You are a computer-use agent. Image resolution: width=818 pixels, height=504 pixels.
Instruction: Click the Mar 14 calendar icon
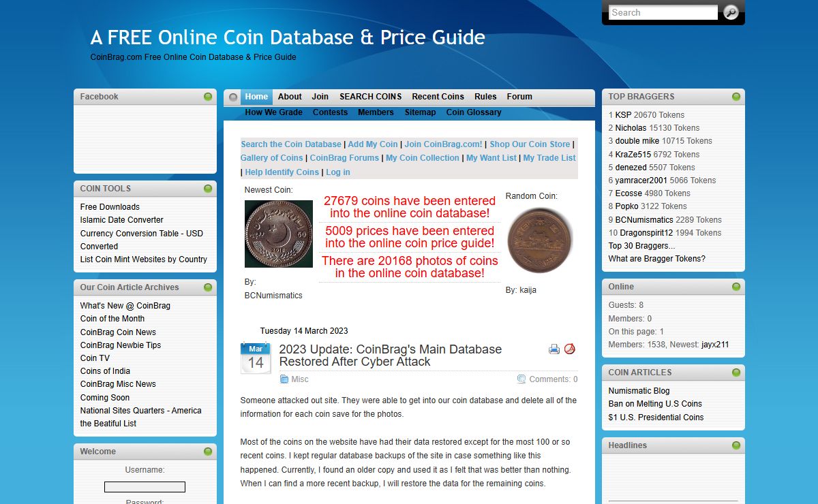[256, 358]
